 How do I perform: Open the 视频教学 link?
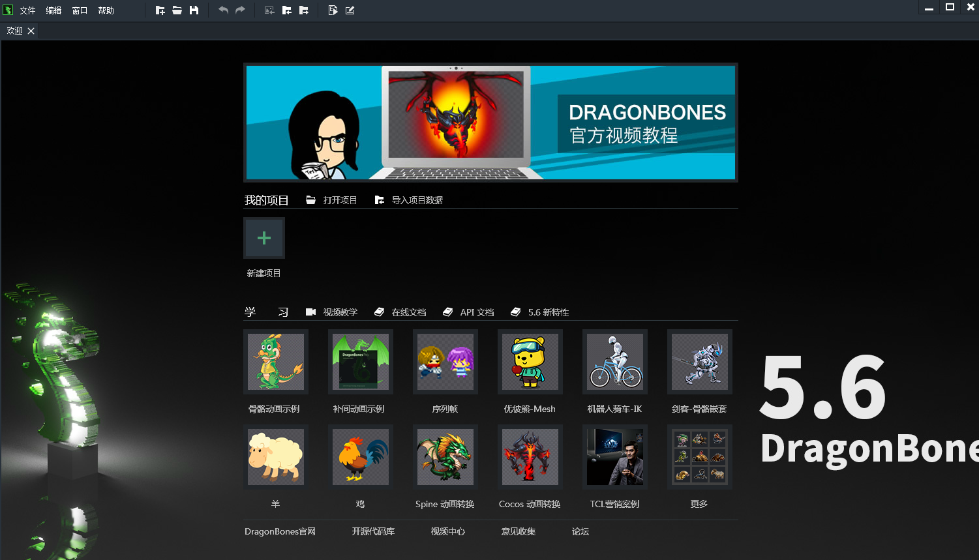pyautogui.click(x=340, y=312)
